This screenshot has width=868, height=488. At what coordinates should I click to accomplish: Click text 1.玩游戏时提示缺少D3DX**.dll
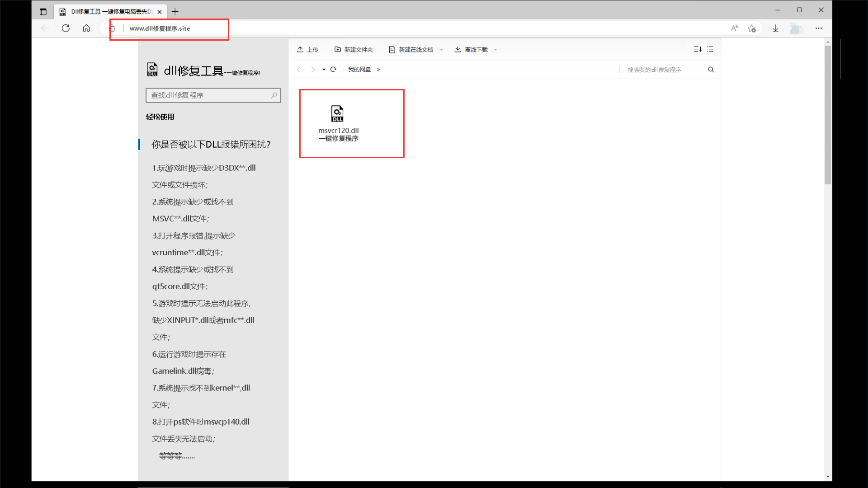pyautogui.click(x=204, y=168)
